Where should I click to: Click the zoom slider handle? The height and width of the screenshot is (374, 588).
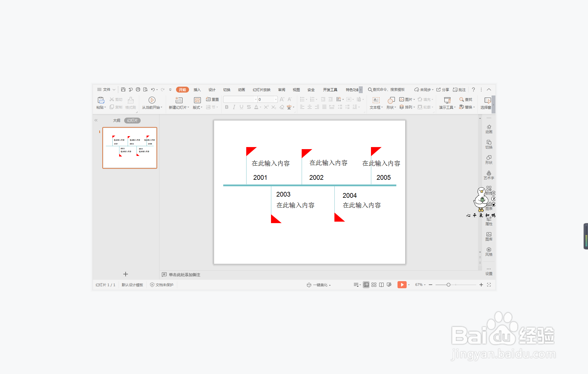pyautogui.click(x=448, y=285)
